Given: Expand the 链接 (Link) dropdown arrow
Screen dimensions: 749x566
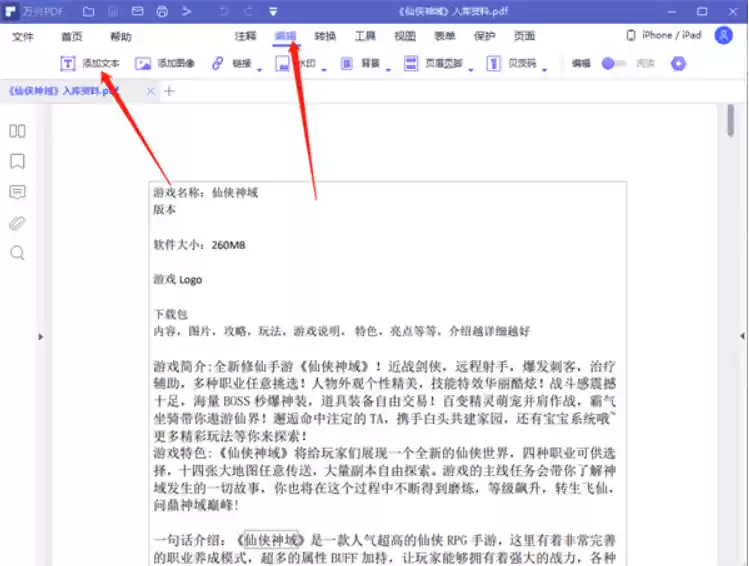Looking at the screenshot, I should coord(260,68).
